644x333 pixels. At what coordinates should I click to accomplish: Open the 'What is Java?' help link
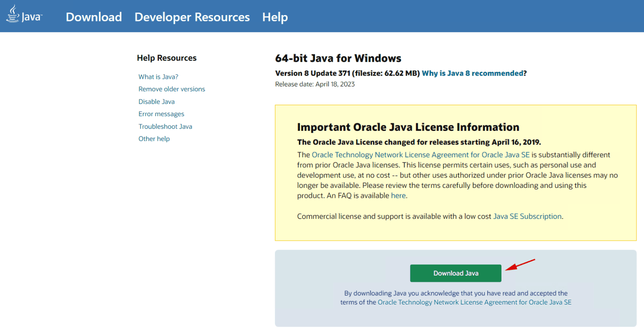pos(158,77)
